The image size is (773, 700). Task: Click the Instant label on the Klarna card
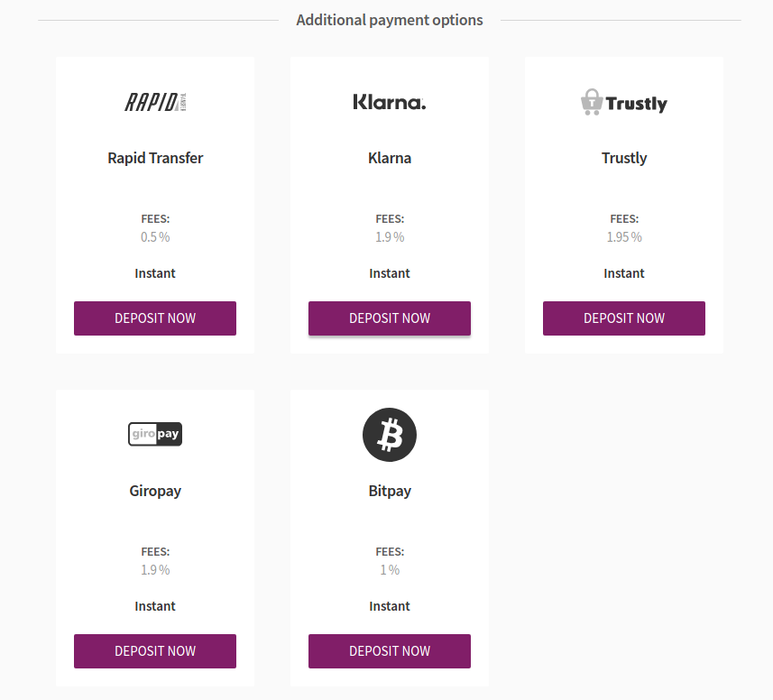pyautogui.click(x=389, y=273)
